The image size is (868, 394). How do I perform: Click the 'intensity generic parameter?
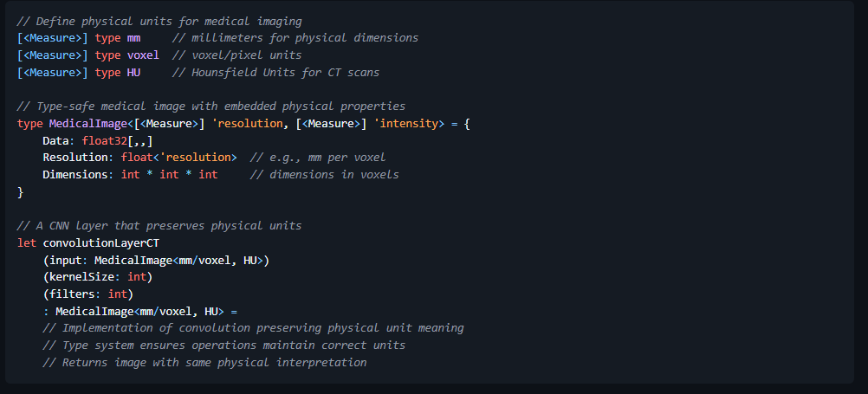pos(405,124)
